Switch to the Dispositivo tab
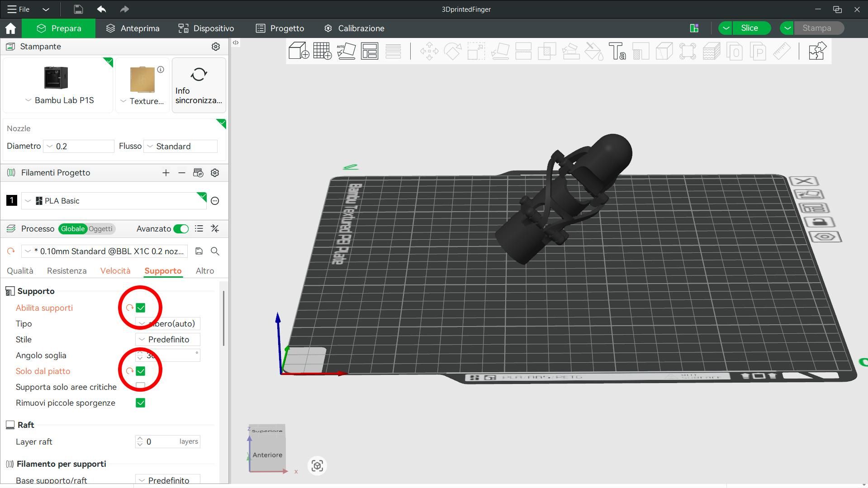The width and height of the screenshot is (868, 488). (x=206, y=28)
